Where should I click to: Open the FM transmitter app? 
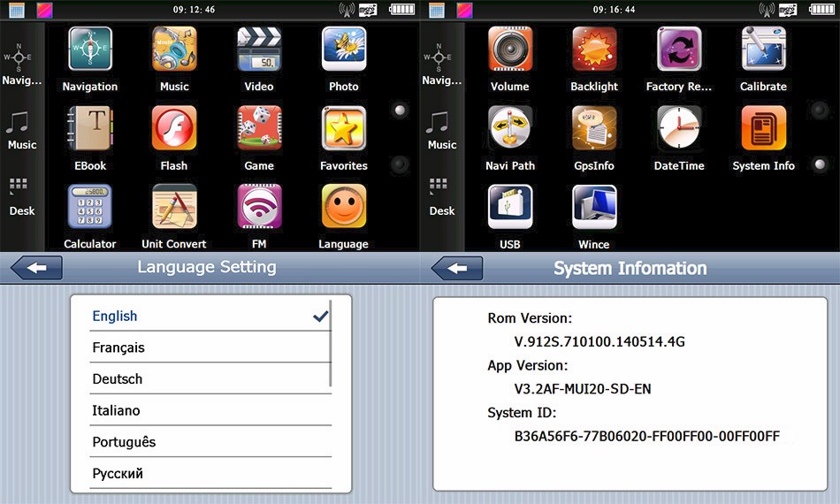(x=259, y=207)
